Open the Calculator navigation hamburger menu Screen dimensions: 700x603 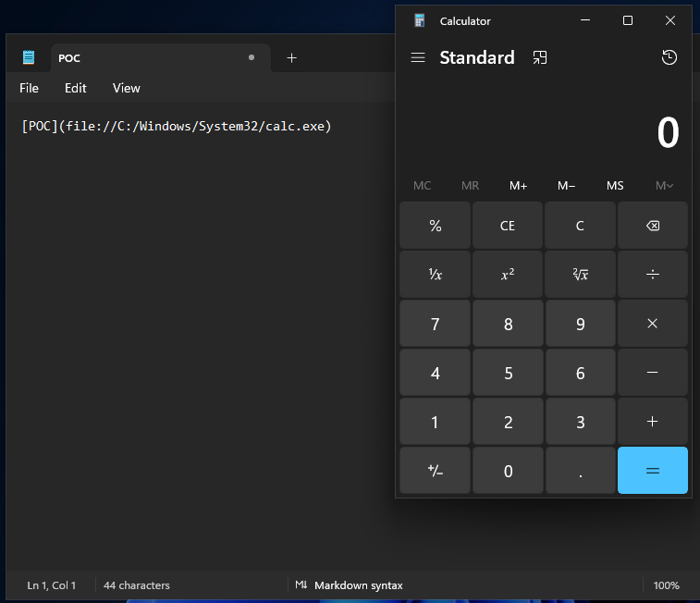pos(418,57)
